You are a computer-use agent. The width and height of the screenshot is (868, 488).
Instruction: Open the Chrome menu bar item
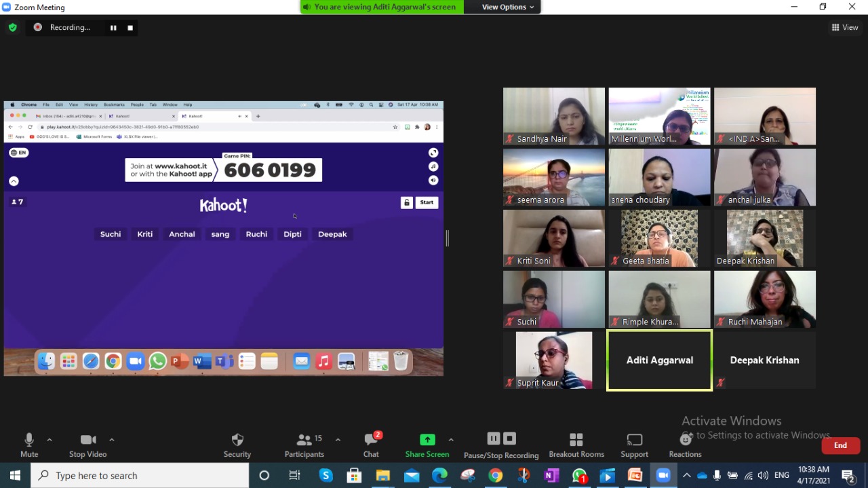pos(28,105)
